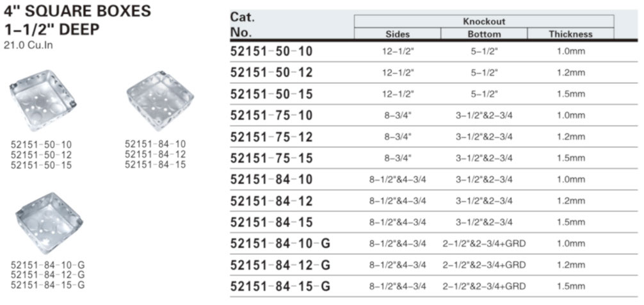Click the 52151-84 series box image
This screenshot has width=644, height=305.
[x=160, y=101]
